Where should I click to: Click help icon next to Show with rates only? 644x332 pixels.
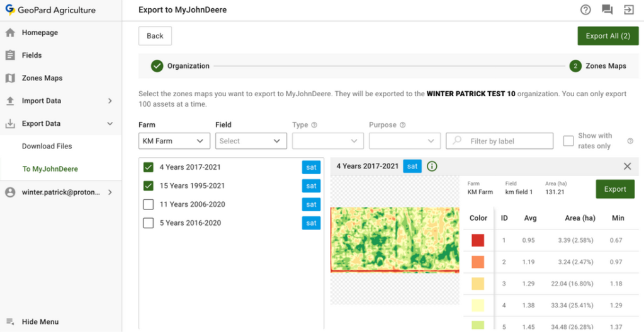coord(630,141)
